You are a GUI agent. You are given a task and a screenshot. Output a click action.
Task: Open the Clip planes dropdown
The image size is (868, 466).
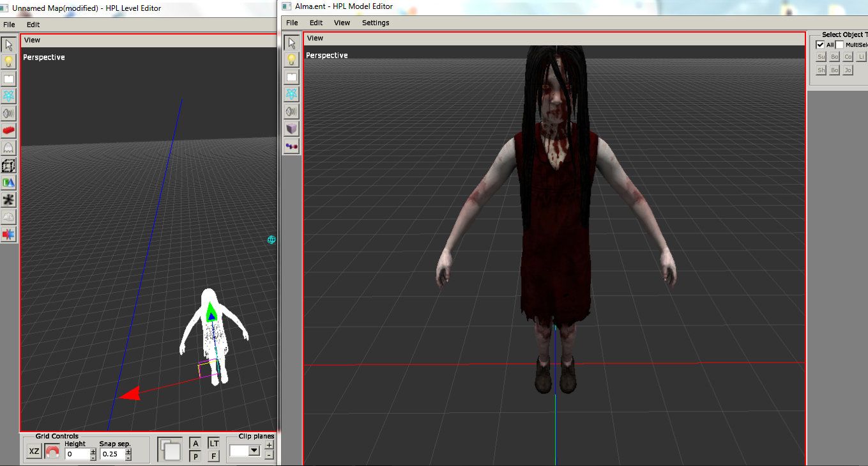(254, 451)
